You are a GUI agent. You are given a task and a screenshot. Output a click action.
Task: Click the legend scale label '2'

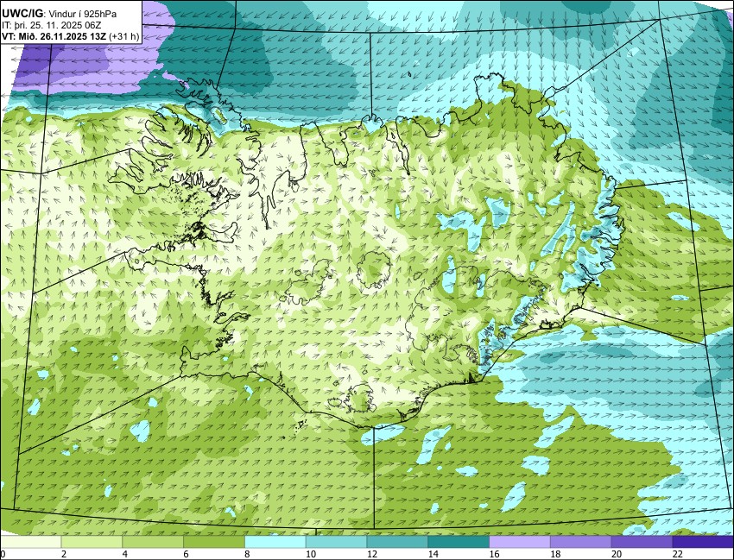(64, 554)
